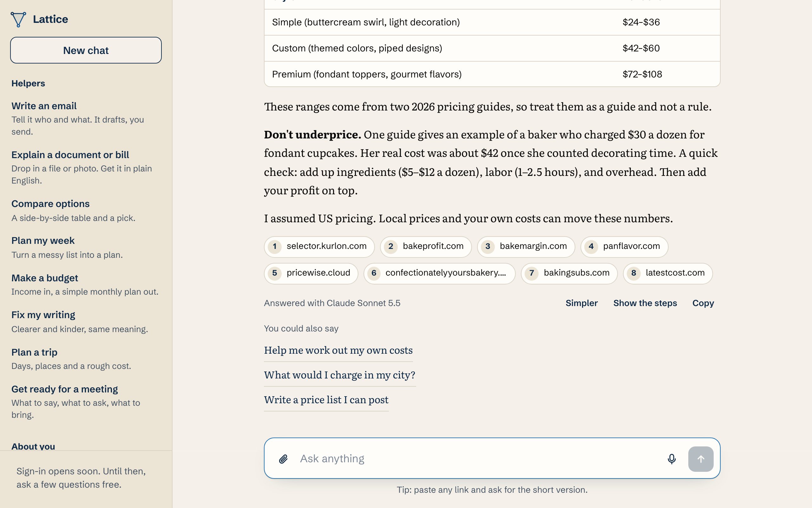The image size is (812, 508).
Task: Open source 2 bakeprofit.com
Action: click(426, 247)
